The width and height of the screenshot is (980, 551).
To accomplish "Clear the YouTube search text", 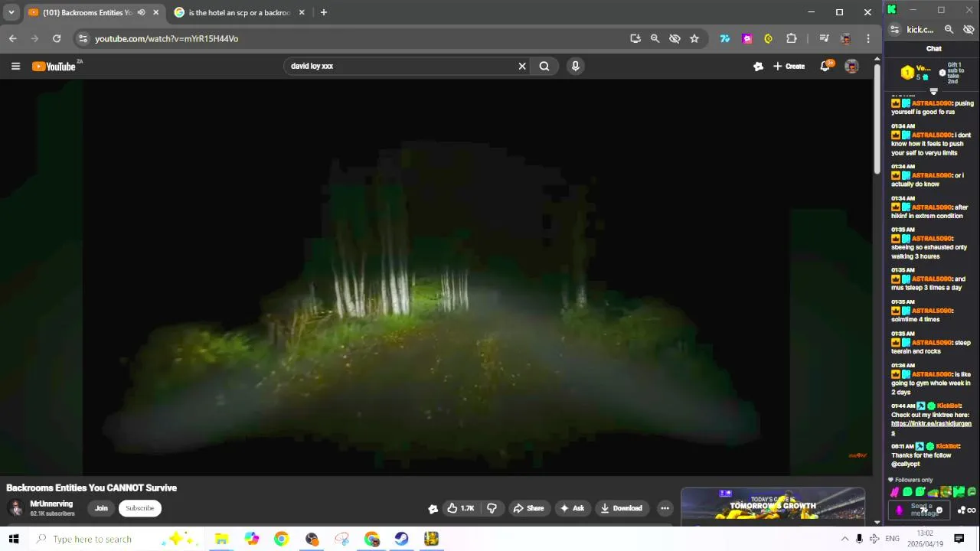I will point(522,66).
